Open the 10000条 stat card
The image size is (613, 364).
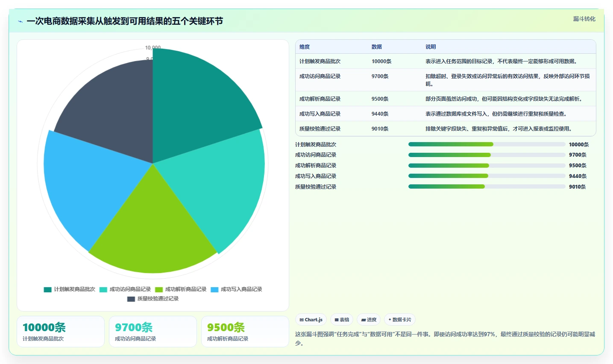point(61,332)
